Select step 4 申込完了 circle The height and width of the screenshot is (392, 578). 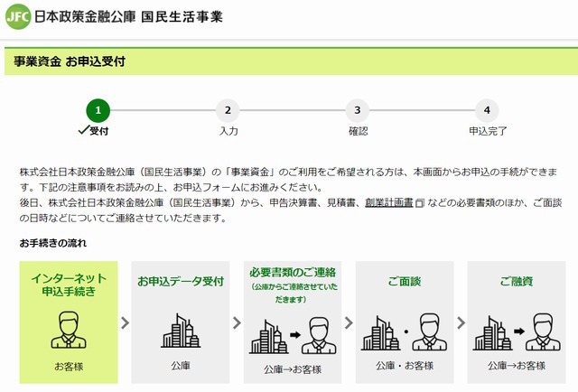487,110
